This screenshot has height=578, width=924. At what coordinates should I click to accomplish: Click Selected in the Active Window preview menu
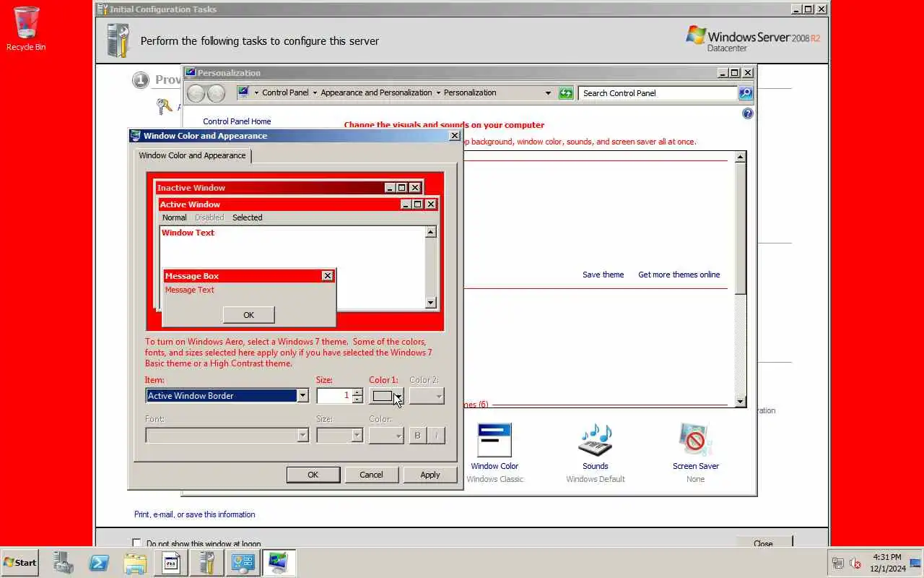tap(248, 217)
